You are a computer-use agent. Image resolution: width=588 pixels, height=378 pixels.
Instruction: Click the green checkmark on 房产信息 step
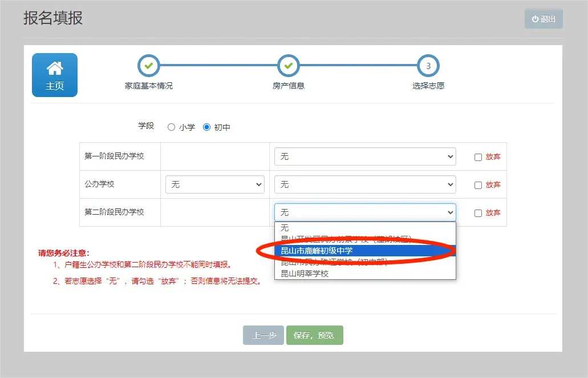(288, 65)
